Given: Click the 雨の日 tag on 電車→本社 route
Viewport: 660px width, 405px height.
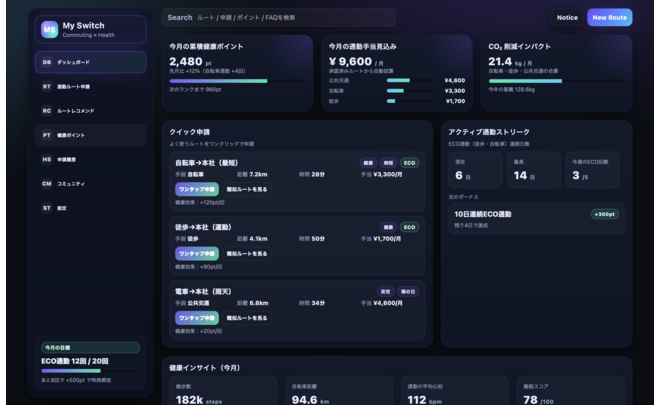Looking at the screenshot, I should (x=407, y=292).
